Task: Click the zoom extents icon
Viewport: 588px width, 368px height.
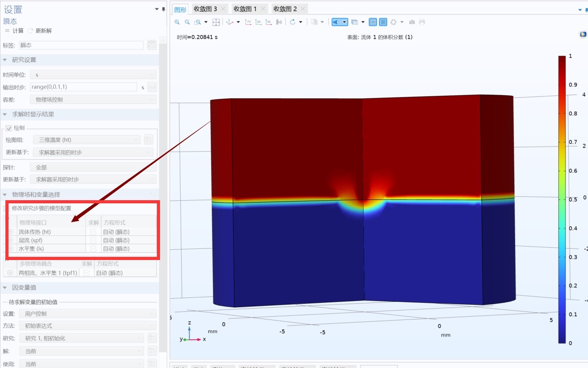Action: [x=216, y=22]
